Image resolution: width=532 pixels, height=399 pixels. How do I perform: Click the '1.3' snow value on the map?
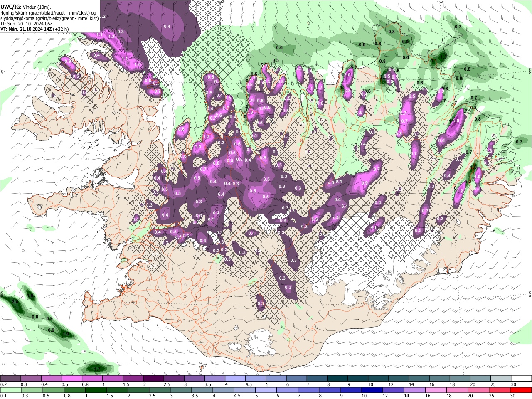click(x=111, y=37)
